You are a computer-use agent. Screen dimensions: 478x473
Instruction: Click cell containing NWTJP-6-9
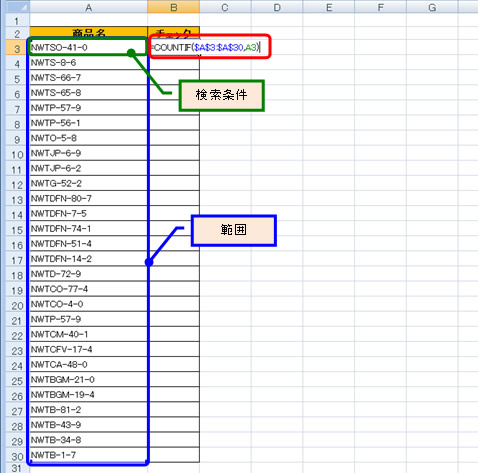point(88,153)
